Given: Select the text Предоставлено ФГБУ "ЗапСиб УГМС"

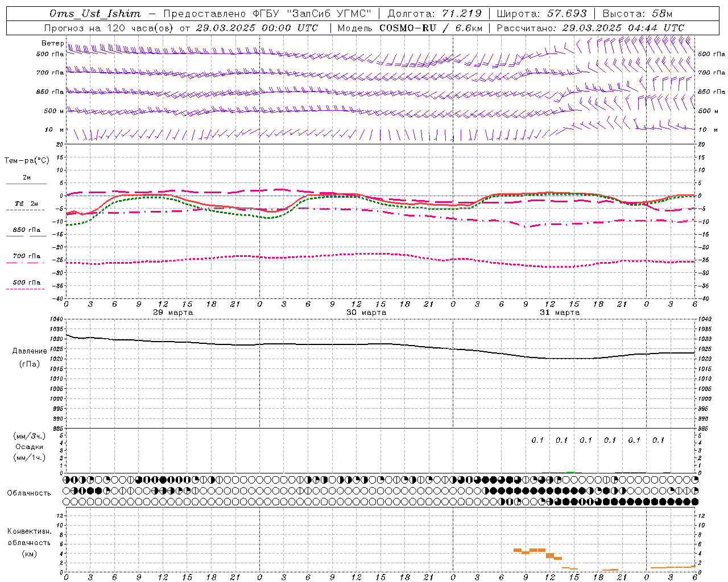Looking at the screenshot, I should pos(267,14).
